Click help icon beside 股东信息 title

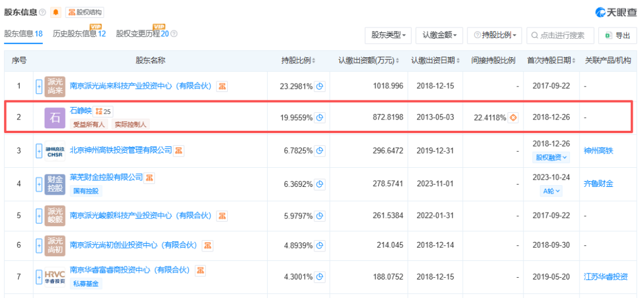(42, 13)
